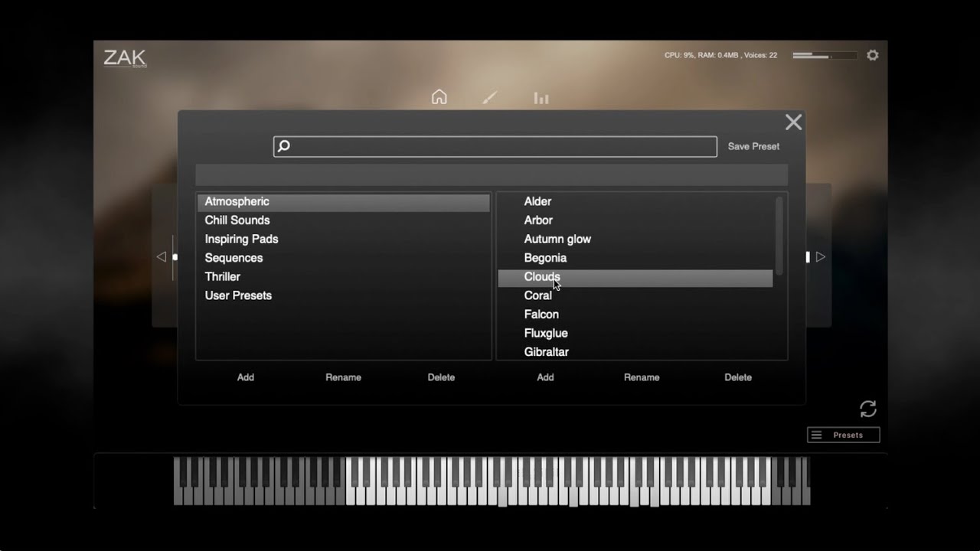Screen dimensions: 980x551
Task: Click the CPU, RAM, Voices status text
Action: click(x=720, y=55)
